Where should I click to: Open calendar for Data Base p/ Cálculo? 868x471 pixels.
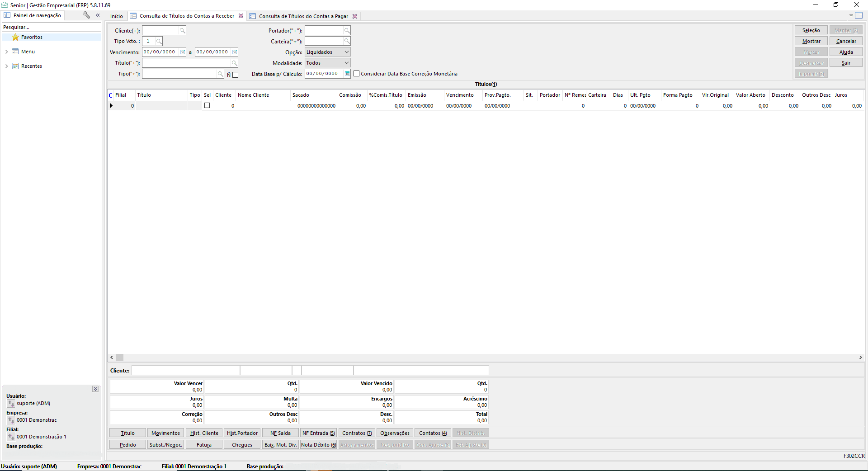347,74
